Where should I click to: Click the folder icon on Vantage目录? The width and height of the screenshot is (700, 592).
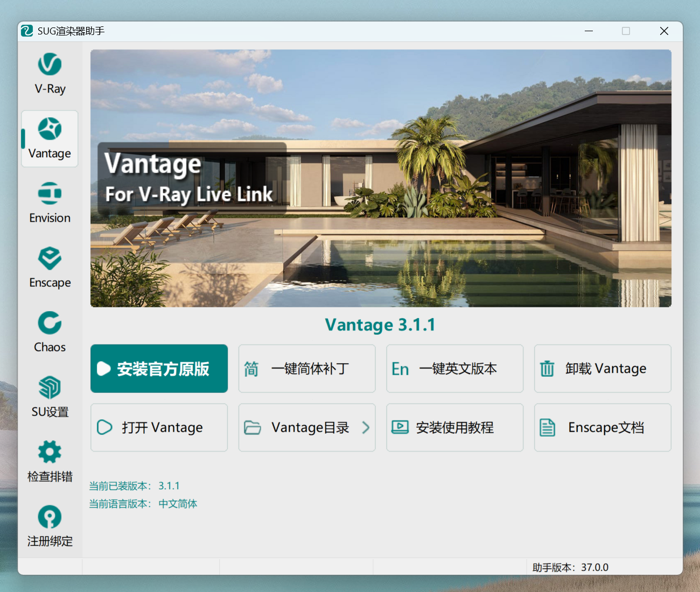[252, 427]
